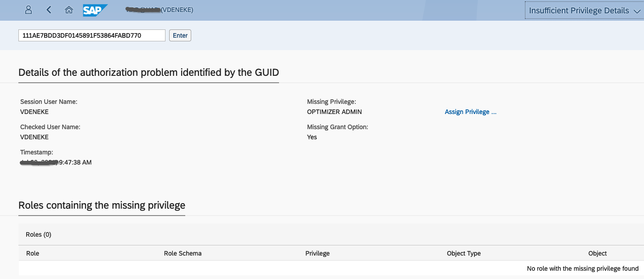Select the VDENEKE value under Session User Name
The width and height of the screenshot is (644, 279).
[x=34, y=112]
